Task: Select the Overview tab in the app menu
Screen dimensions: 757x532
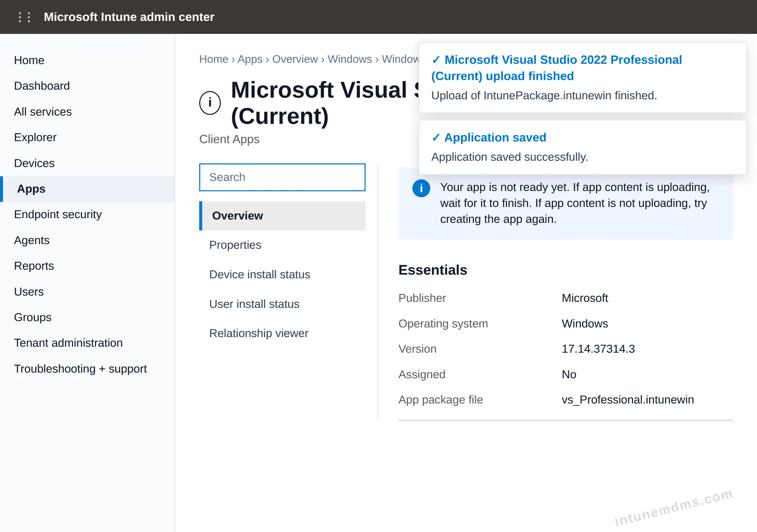Action: point(282,216)
